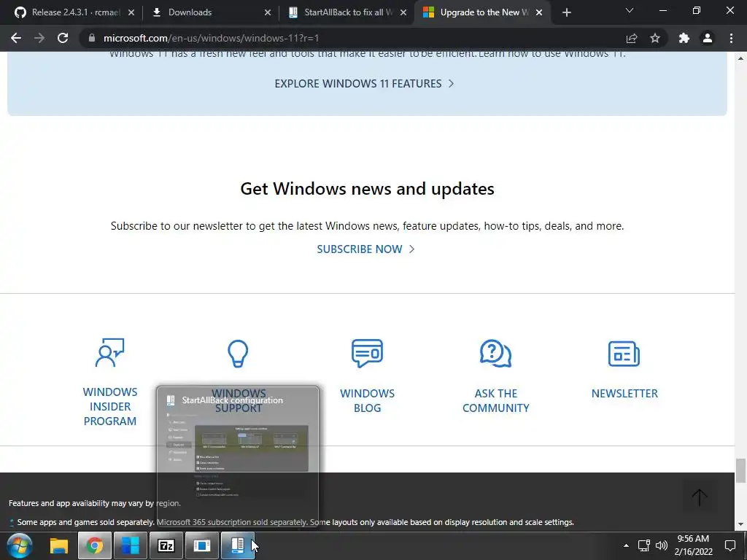The image size is (747, 560).
Task: Open the Chrome extensions puzzle icon
Action: (684, 38)
